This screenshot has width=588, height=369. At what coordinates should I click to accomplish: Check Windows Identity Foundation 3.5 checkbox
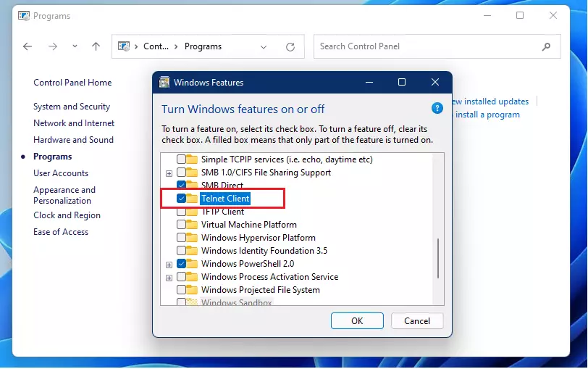point(181,251)
